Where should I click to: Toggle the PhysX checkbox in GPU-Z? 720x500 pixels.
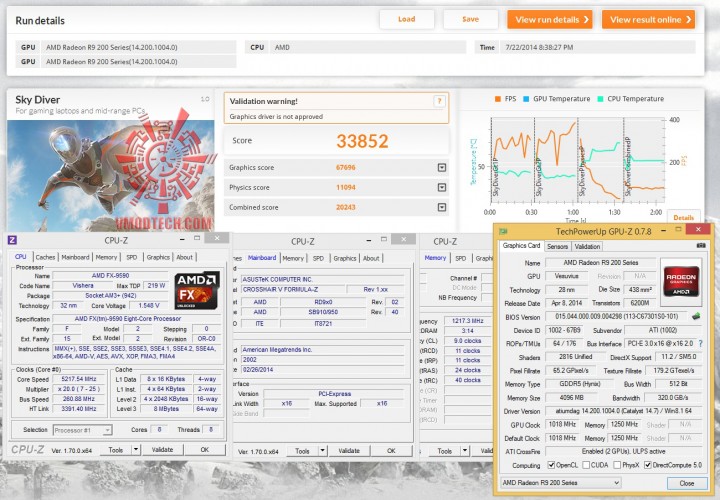pyautogui.click(x=617, y=465)
